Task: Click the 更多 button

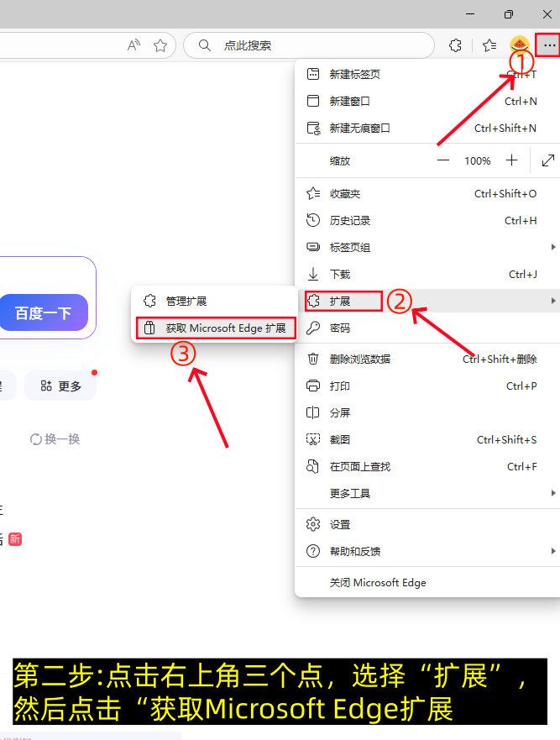Action: pos(60,386)
